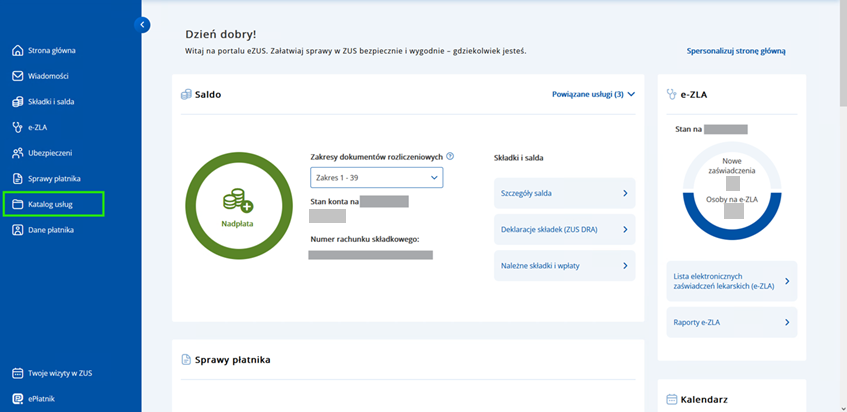Open Deklaracje składek (ZUS DRA)
Viewport: 847px width, 412px height.
[x=564, y=229]
